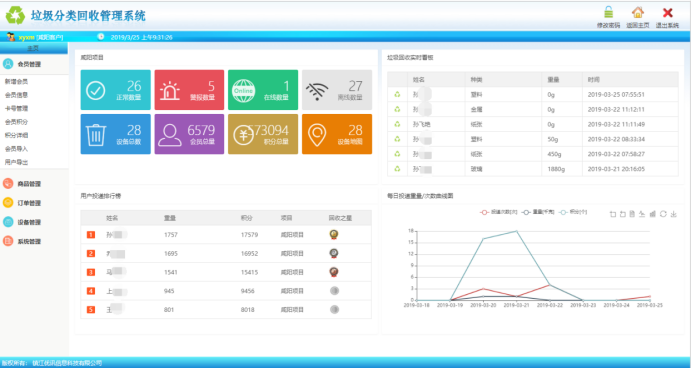
Task: Click the 8018 points cell
Action: pyautogui.click(x=248, y=310)
